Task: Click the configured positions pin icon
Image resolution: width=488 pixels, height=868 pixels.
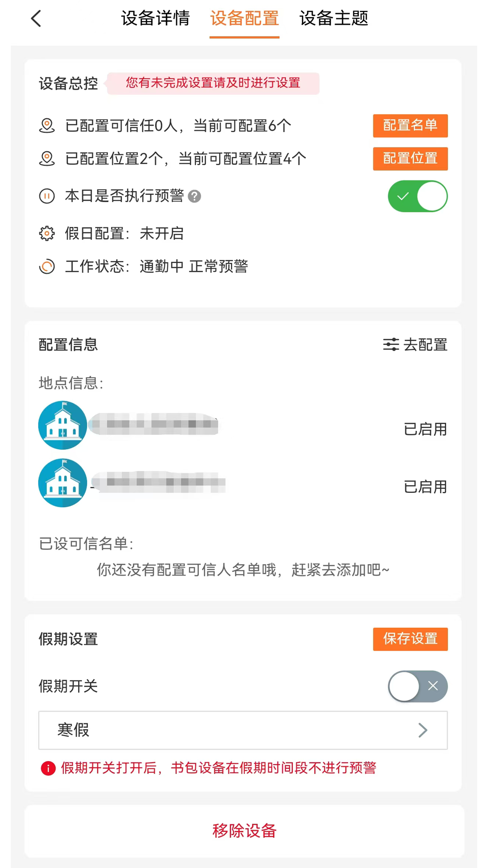Action: point(47,159)
